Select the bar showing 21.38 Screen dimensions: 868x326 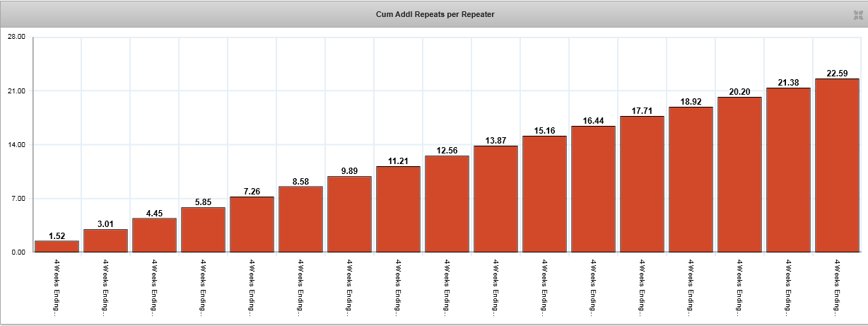(x=788, y=170)
